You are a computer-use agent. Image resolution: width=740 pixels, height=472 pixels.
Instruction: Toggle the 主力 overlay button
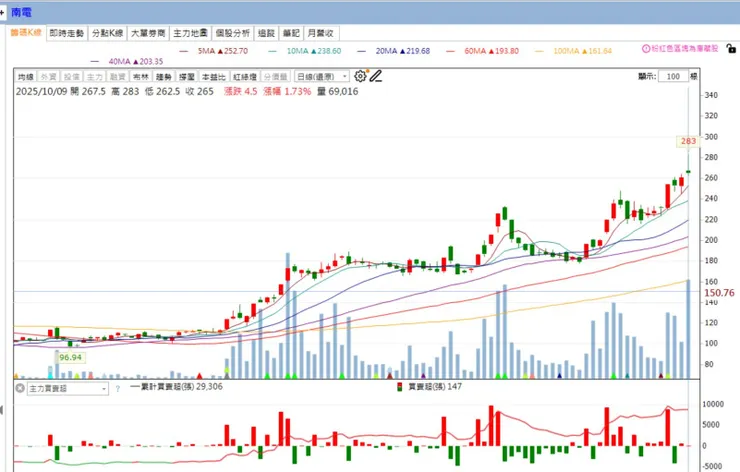[x=94, y=76]
